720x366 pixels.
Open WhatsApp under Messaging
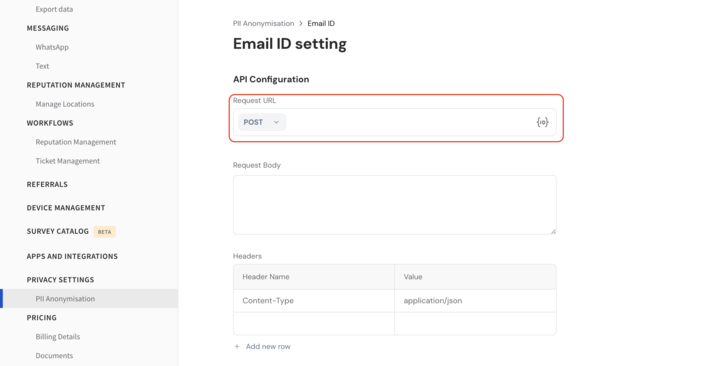[x=52, y=47]
